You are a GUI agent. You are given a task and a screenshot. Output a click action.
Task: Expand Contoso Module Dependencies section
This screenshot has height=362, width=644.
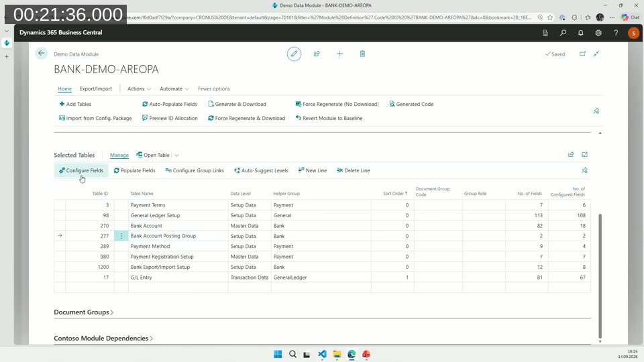point(103,339)
